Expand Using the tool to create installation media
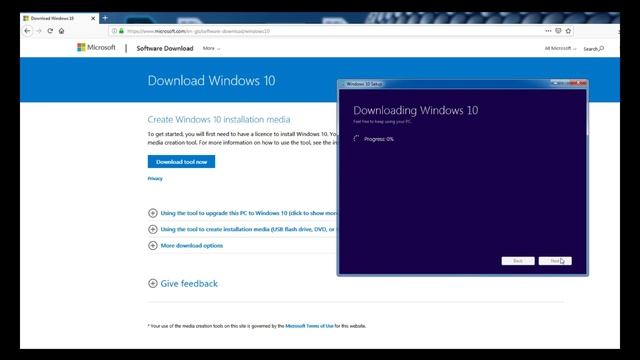This screenshot has width=640, height=360. (241, 229)
